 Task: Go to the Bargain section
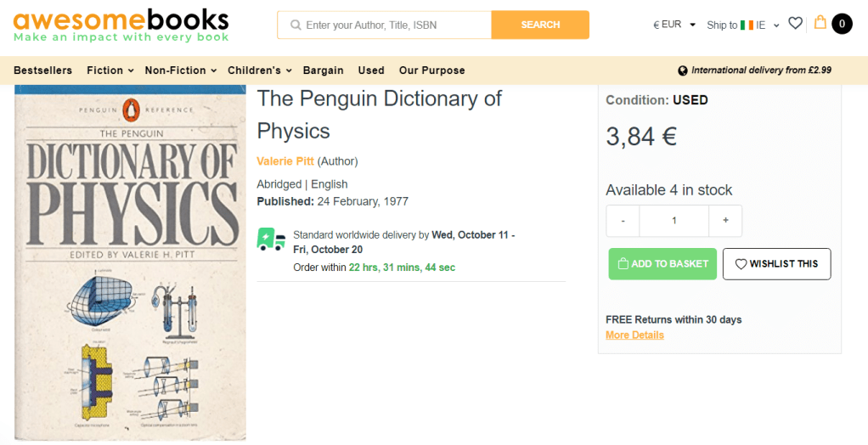pos(323,70)
